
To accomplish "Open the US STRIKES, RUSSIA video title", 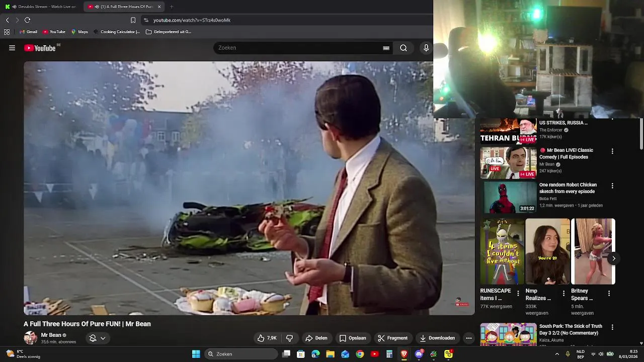I will coord(563,123).
